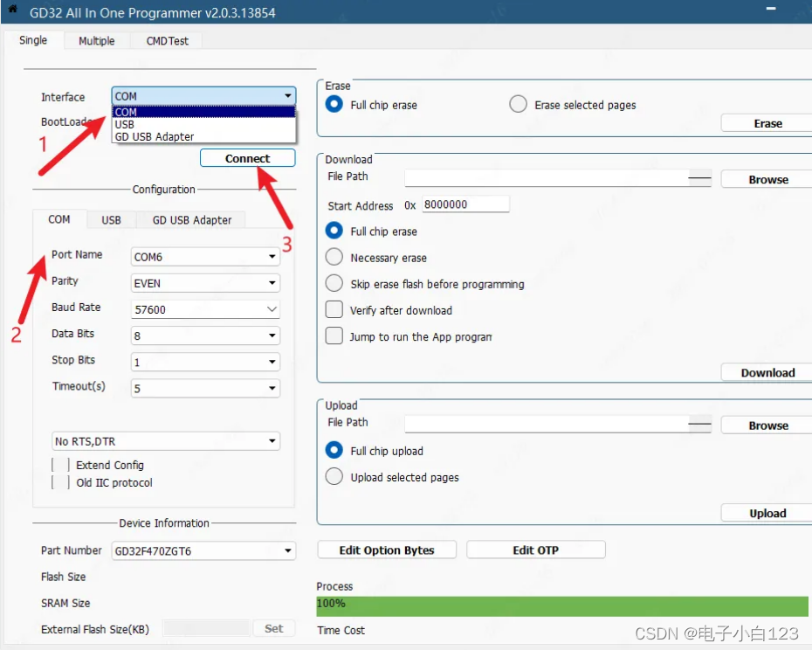Open the Multiple tab

click(x=96, y=41)
